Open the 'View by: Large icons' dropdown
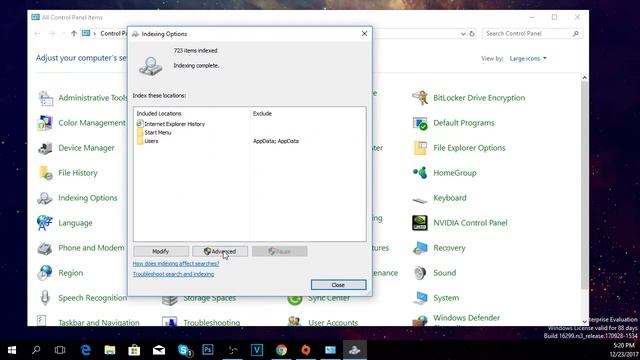 [528, 59]
